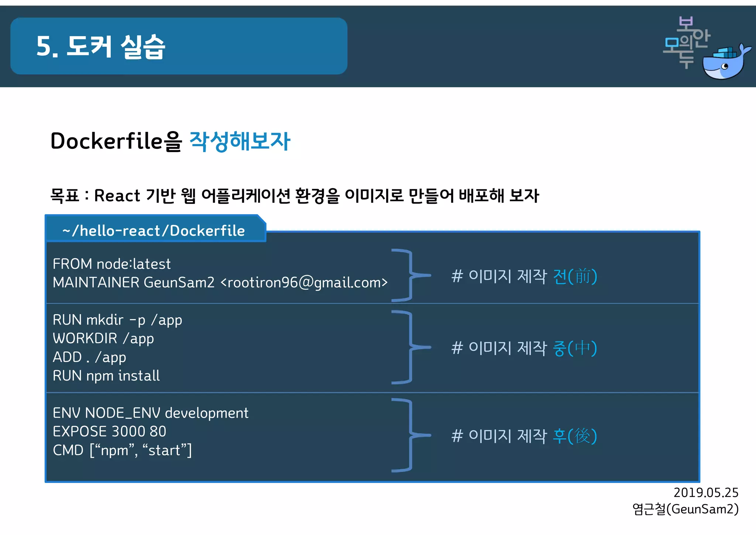The height and width of the screenshot is (535, 756).
Task: Select the line 'WORKDIR /app'
Action: click(103, 339)
